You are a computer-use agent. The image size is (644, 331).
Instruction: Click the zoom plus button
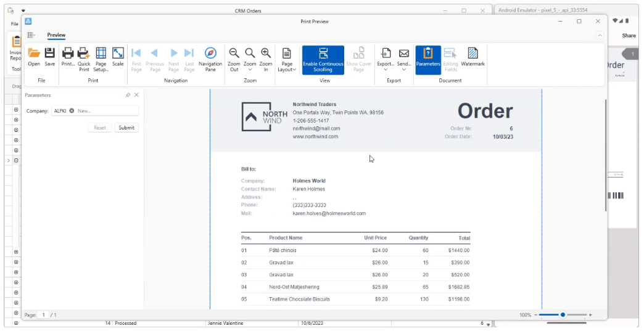(x=590, y=315)
